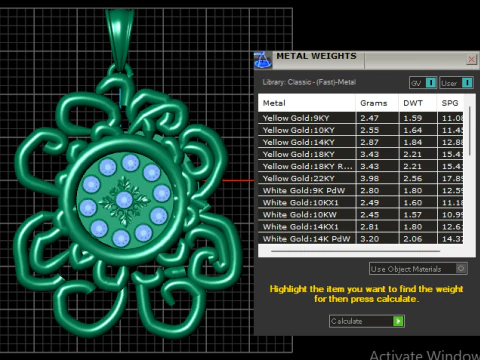Click the 3.20 grams value
The image size is (480, 360).
point(369,239)
